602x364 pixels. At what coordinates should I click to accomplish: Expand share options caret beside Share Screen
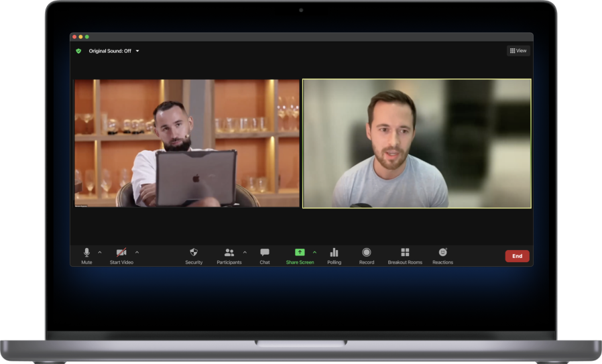315,252
